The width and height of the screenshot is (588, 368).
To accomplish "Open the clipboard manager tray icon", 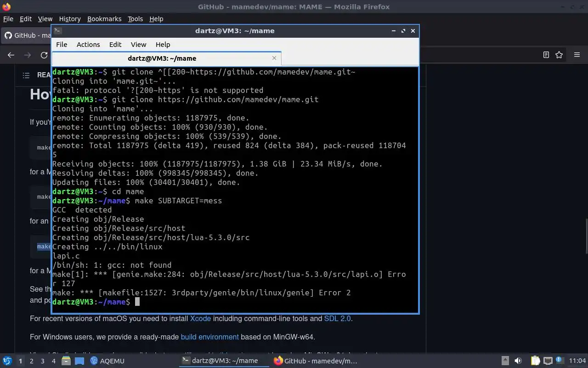I will (535, 361).
